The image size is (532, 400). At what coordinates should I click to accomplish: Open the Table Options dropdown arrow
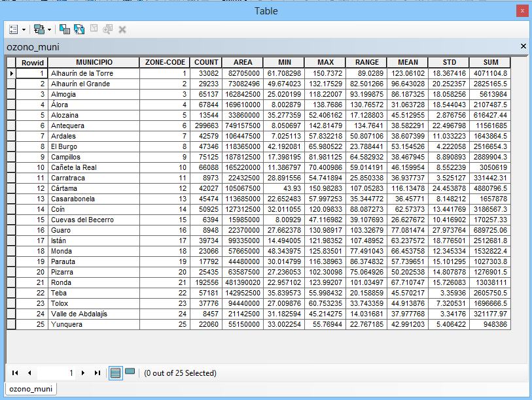click(24, 29)
